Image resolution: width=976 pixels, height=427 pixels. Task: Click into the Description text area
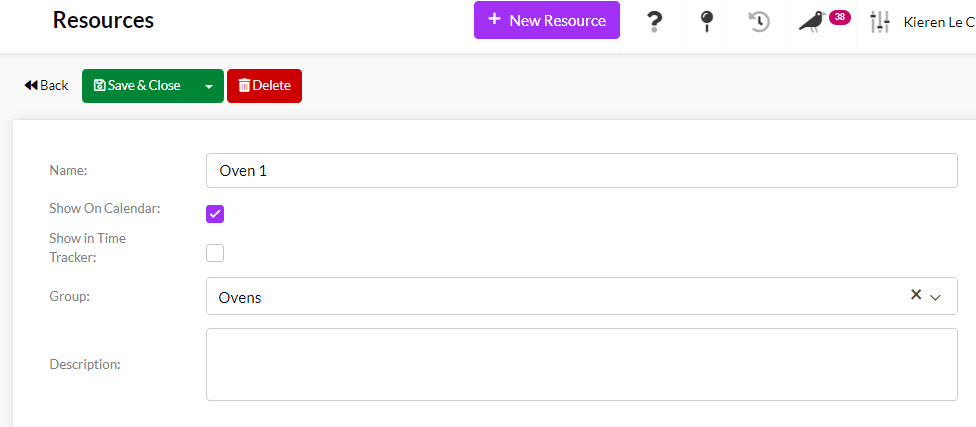coord(581,364)
